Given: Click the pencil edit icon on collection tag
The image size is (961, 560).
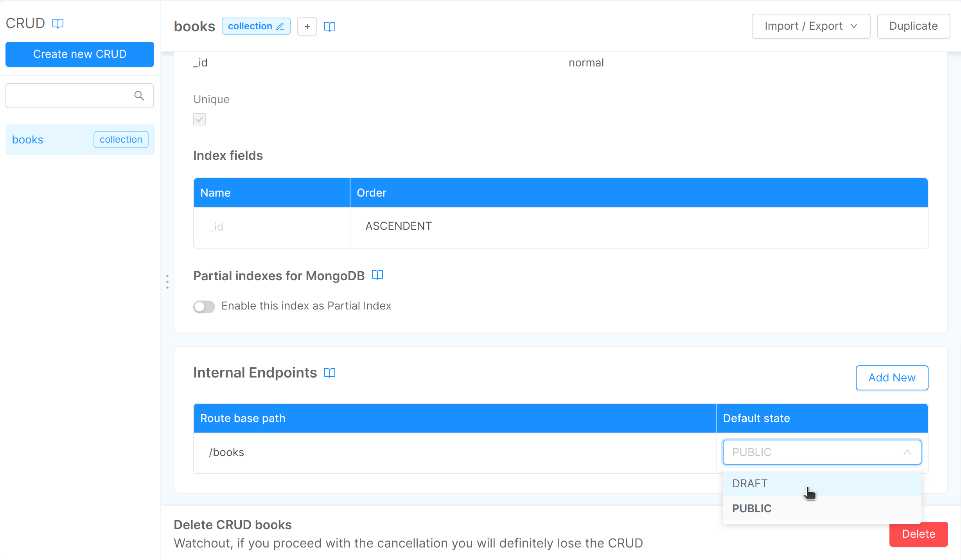Looking at the screenshot, I should coord(280,26).
